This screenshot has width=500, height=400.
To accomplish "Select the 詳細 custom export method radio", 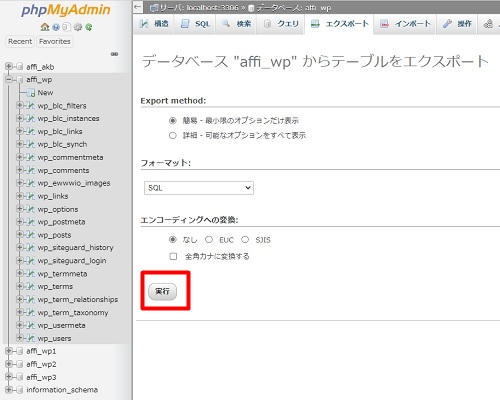I will coord(173,135).
